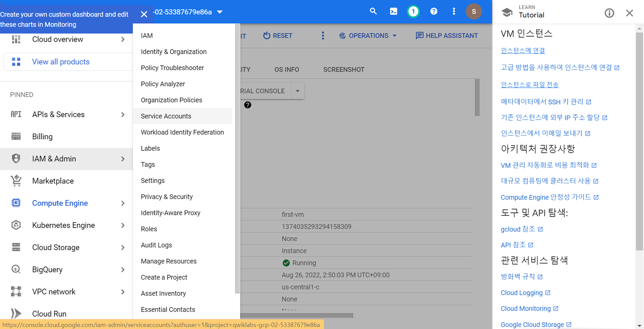Expand Cloud Storage submenu chevron
This screenshot has width=644, height=329.
pos(123,247)
